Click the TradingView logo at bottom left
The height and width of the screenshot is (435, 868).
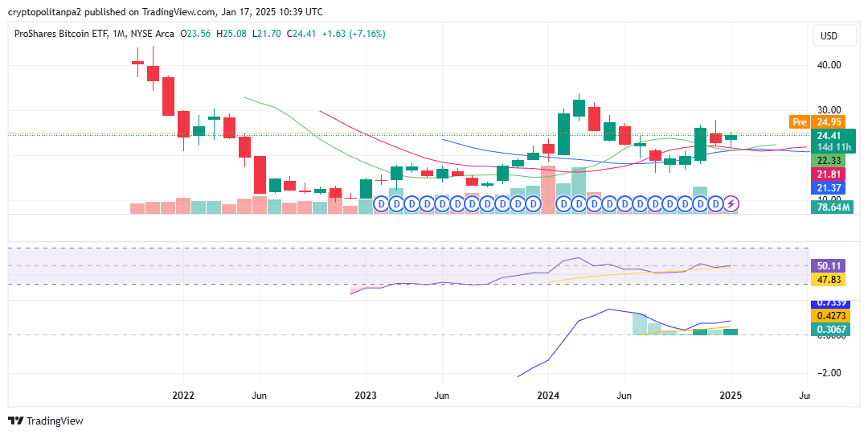(x=45, y=421)
